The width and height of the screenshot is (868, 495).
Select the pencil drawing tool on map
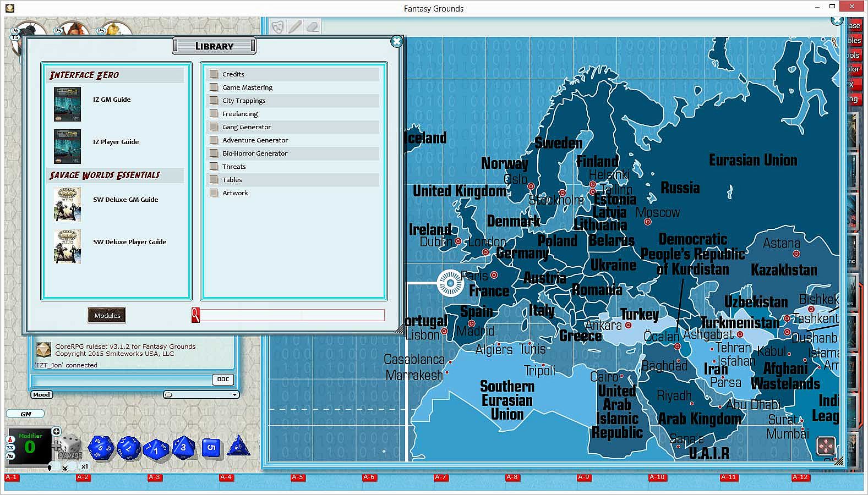point(295,26)
